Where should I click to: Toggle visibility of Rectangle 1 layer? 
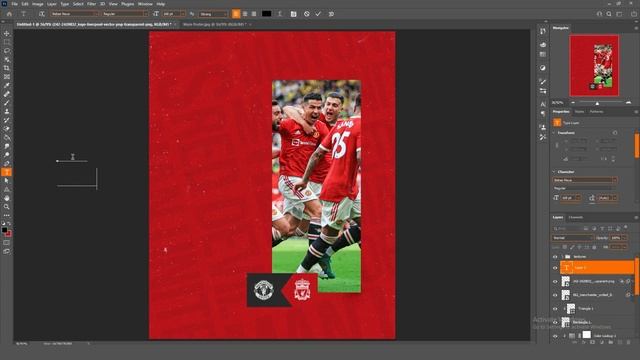[x=555, y=322]
